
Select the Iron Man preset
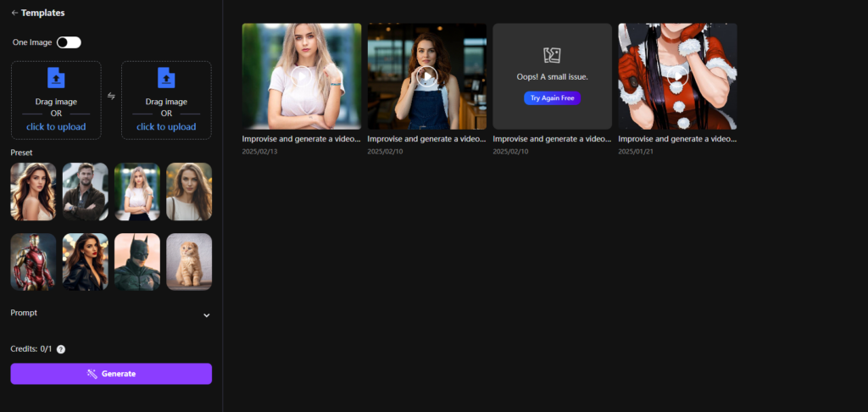point(33,262)
